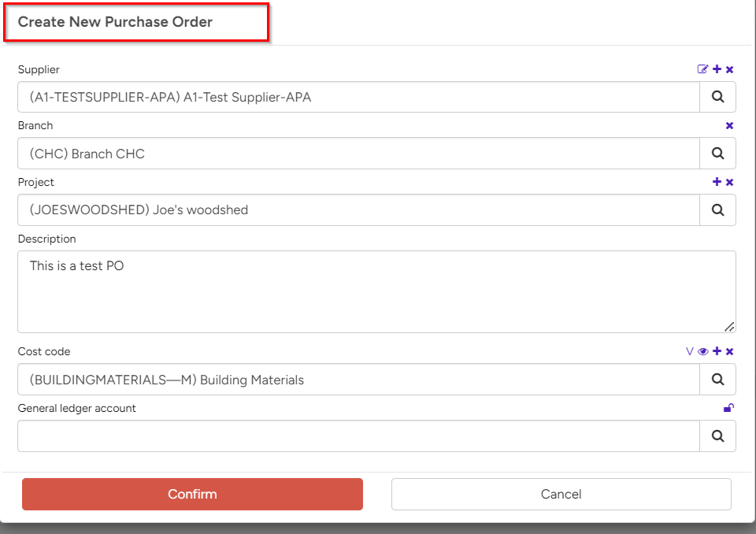The image size is (756, 534).
Task: Click the plus icon to create new project
Action: pos(717,181)
